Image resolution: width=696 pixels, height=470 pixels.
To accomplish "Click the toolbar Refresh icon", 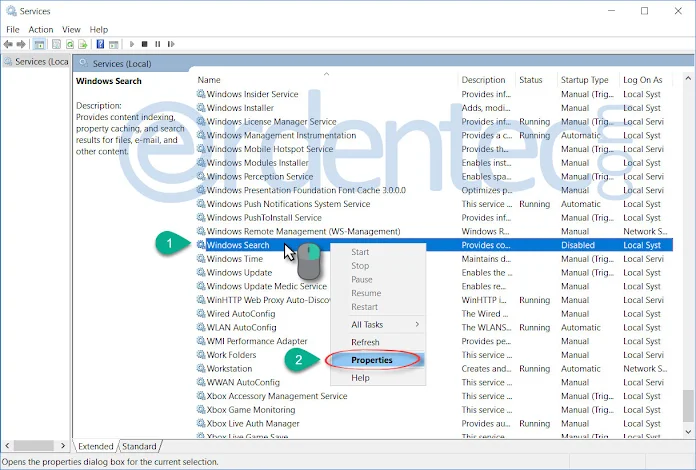I will point(70,44).
